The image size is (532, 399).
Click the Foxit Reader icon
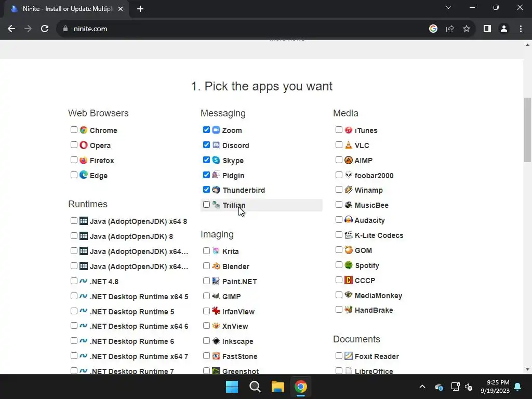[349, 356]
